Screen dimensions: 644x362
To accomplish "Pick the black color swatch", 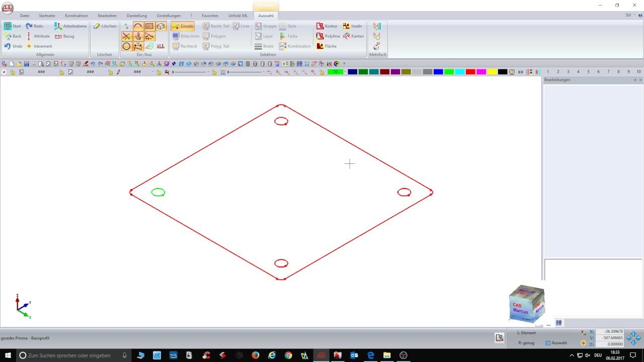I will pyautogui.click(x=503, y=72).
